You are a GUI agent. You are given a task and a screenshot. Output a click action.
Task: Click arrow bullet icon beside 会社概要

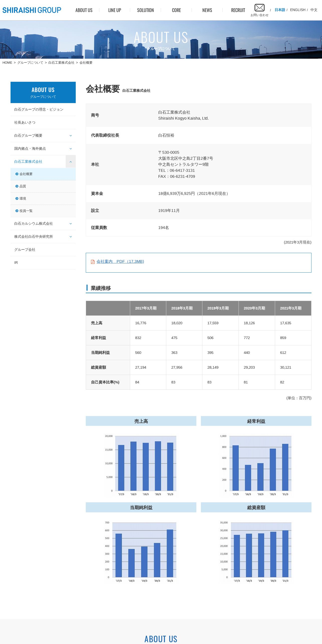17,174
